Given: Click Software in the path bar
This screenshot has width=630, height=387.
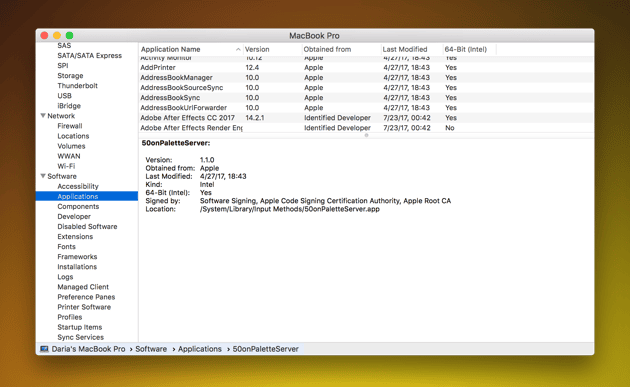Looking at the screenshot, I should coord(151,349).
